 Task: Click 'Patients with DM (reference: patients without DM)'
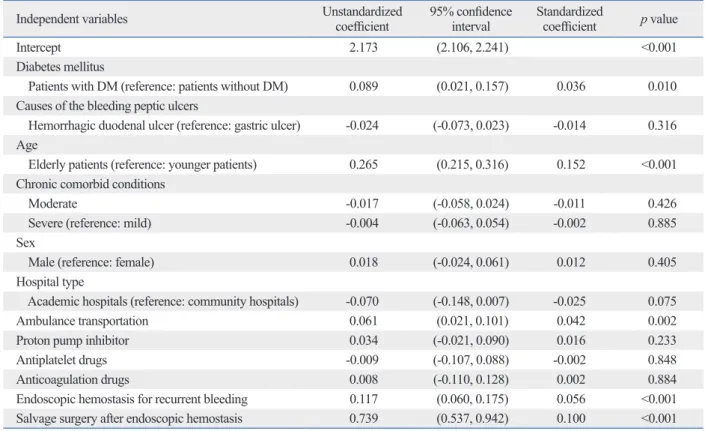(158, 86)
